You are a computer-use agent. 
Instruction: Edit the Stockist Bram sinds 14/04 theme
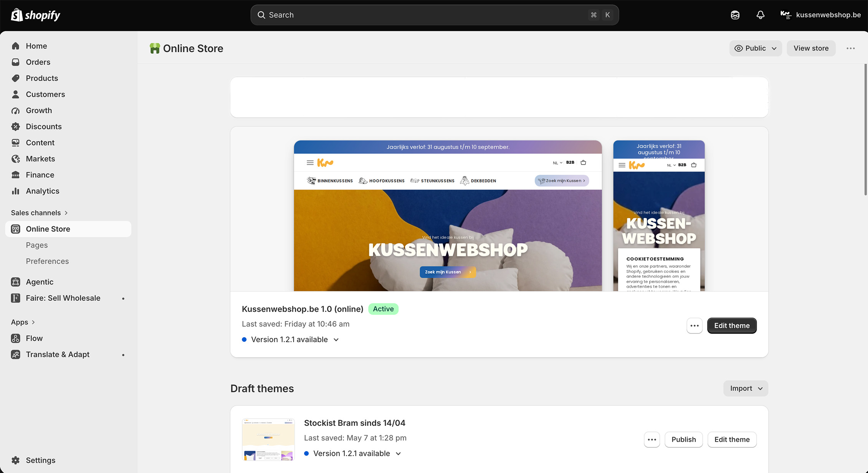(x=732, y=440)
